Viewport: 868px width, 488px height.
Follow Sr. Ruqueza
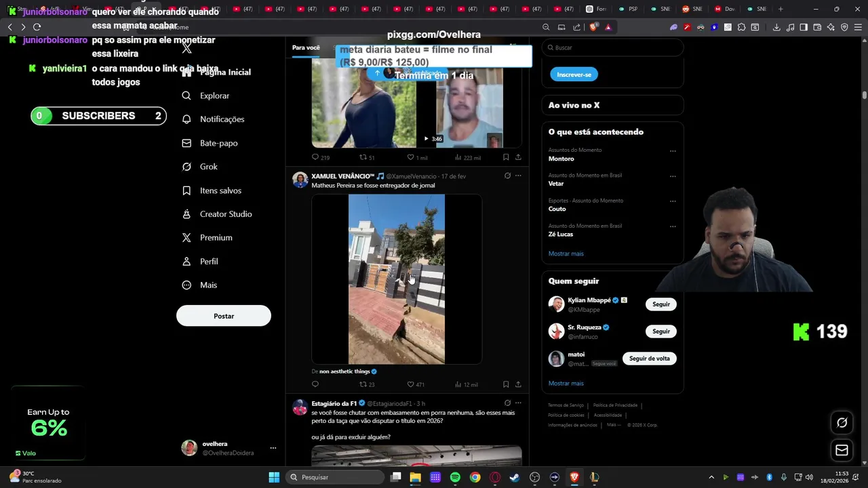coord(661,331)
